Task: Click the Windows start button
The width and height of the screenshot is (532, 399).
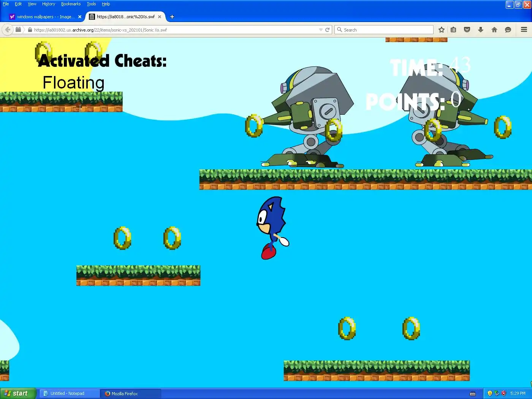Action: [18, 393]
